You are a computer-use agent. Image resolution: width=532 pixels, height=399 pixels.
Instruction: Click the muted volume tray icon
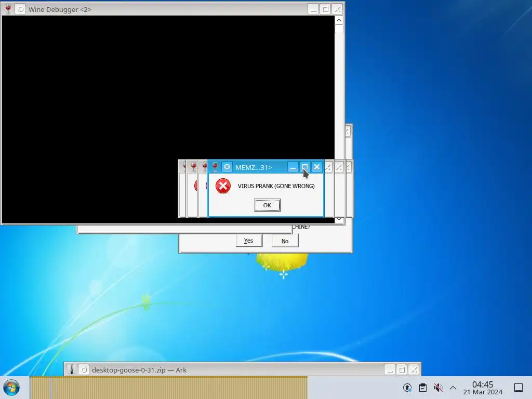(x=438, y=388)
